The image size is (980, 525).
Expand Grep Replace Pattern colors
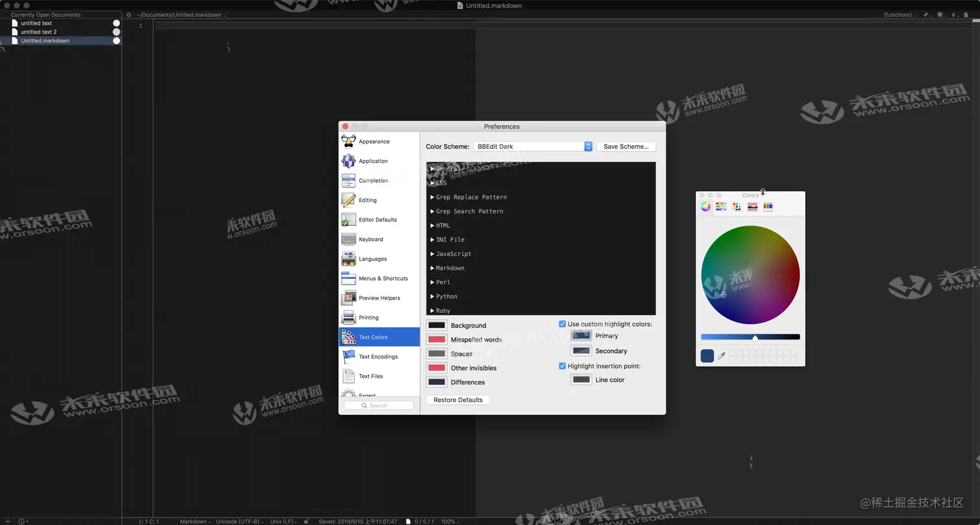432,197
